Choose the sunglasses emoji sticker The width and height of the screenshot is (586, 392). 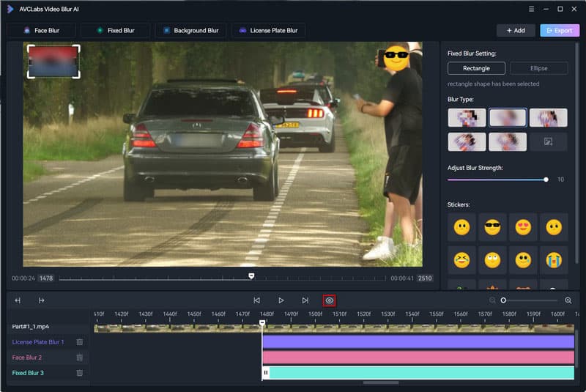[492, 227]
